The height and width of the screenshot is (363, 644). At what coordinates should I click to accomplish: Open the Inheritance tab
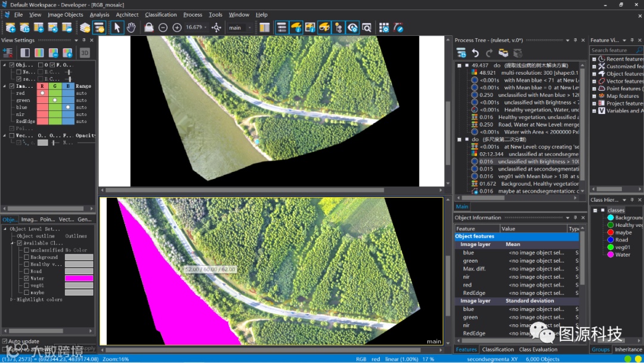(628, 349)
